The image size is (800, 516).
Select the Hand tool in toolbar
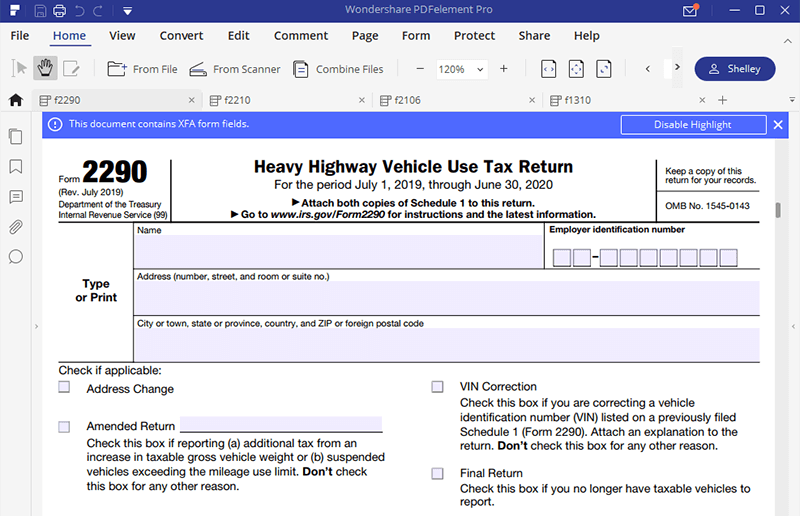tap(45, 69)
